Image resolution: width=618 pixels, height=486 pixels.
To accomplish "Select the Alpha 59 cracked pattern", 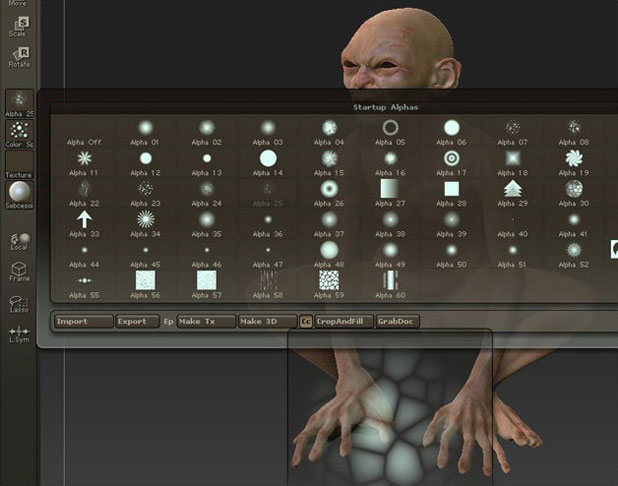I will click(x=329, y=286).
